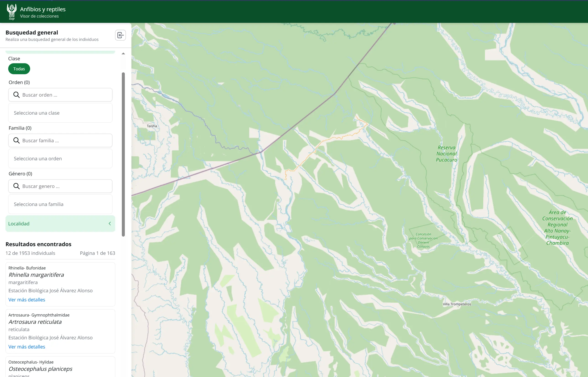Click Concesión para Conservación Darwin Collazos label

[x=423, y=240]
